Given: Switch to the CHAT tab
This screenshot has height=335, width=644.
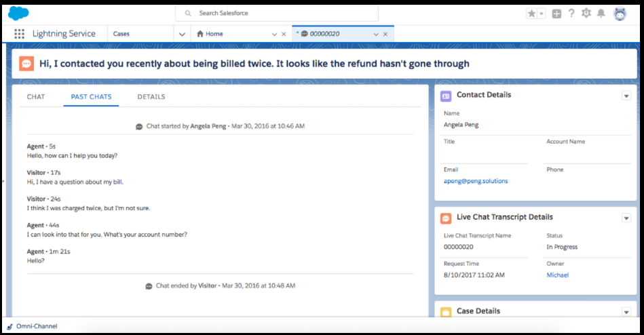Looking at the screenshot, I should 36,97.
